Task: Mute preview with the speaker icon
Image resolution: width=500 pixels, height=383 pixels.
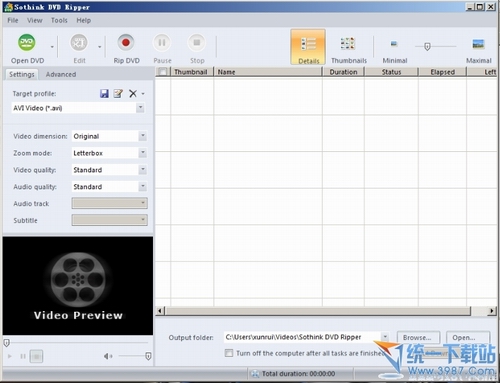Action: [x=108, y=356]
